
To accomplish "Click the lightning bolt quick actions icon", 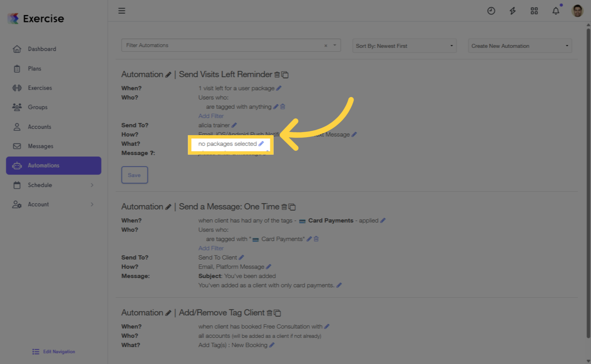I will click(512, 11).
